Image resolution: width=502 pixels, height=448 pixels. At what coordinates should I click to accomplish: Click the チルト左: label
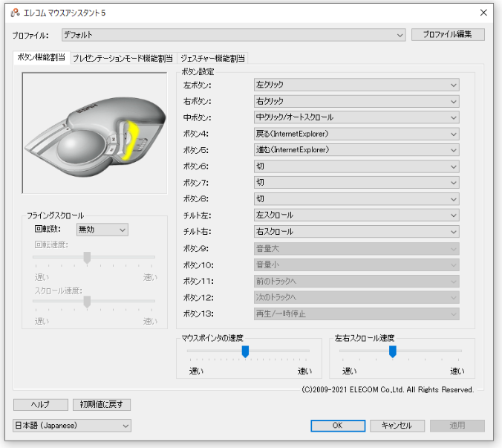click(198, 216)
